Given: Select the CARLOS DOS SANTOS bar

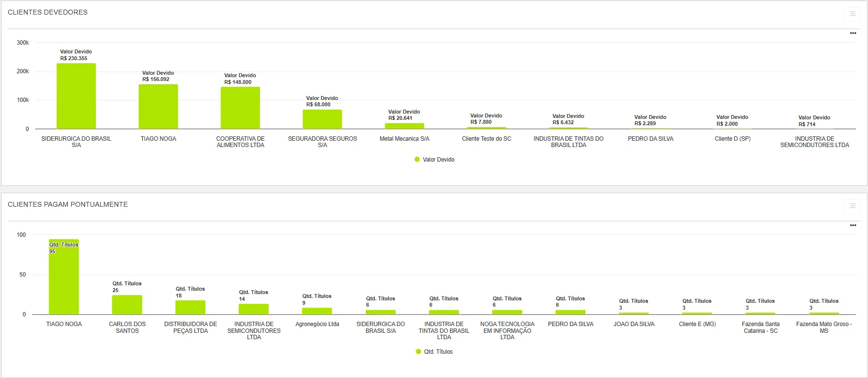Looking at the screenshot, I should (127, 305).
